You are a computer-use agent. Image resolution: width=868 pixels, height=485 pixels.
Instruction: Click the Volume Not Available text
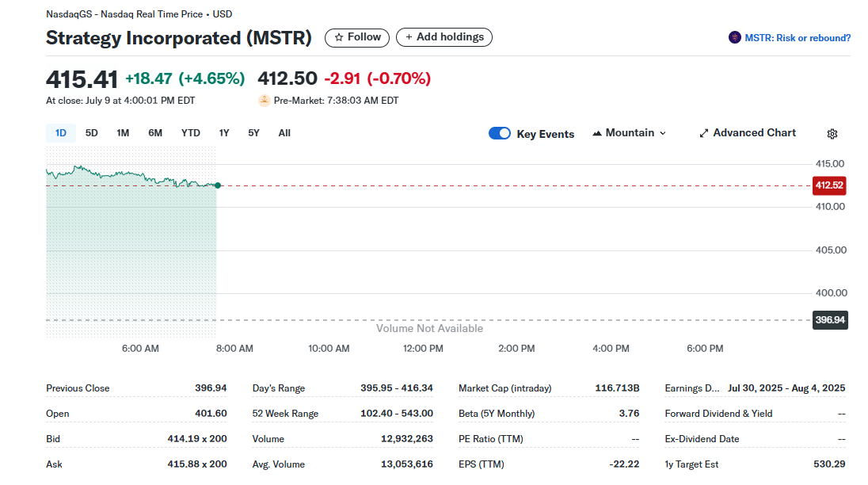pyautogui.click(x=429, y=328)
